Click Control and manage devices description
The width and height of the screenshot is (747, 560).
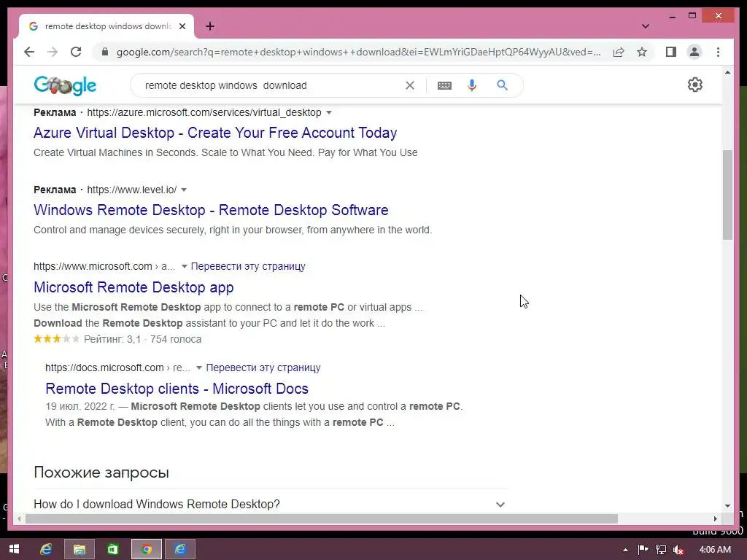(x=233, y=230)
